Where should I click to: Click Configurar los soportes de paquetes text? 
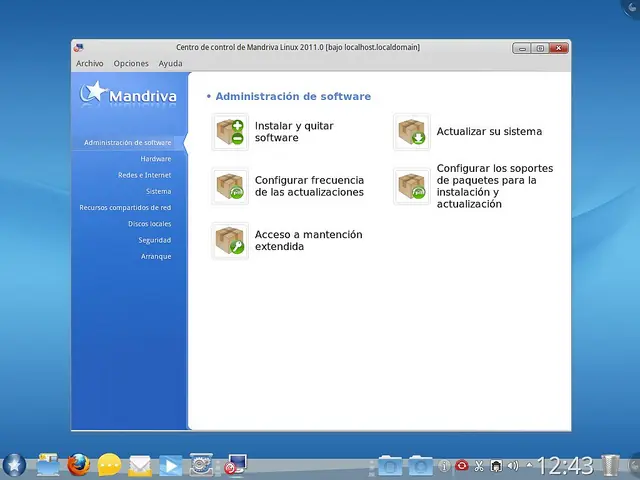(x=495, y=186)
